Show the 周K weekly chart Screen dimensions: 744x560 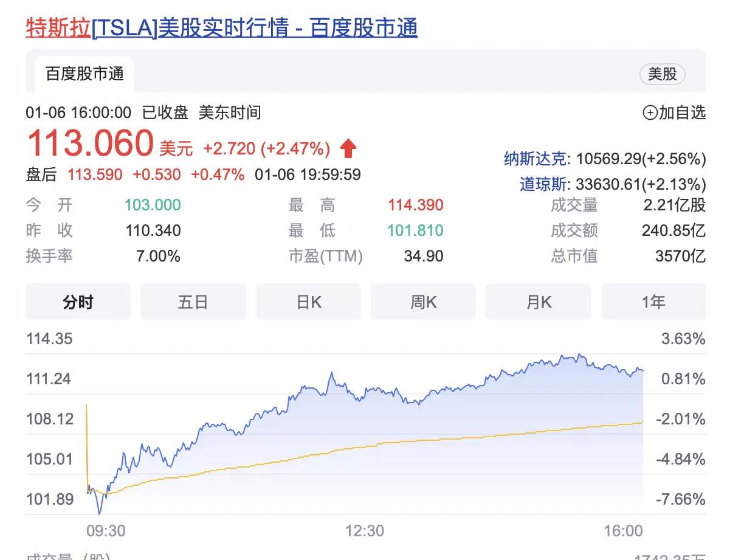424,302
